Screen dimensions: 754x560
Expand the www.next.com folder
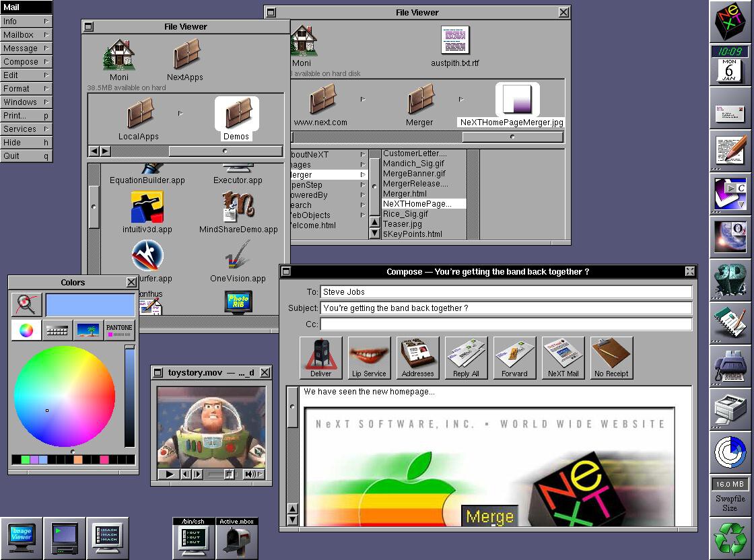(x=363, y=98)
